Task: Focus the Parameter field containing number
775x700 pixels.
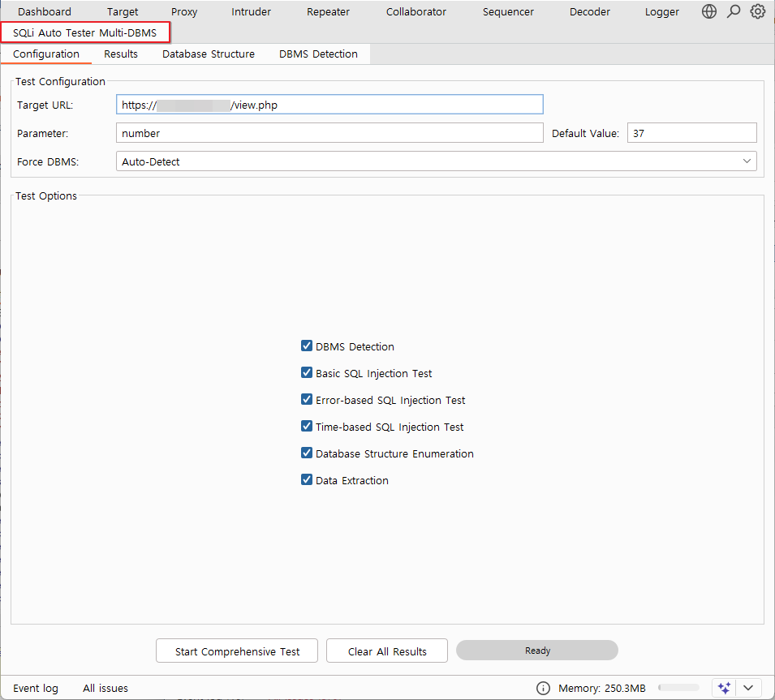Action: (329, 133)
